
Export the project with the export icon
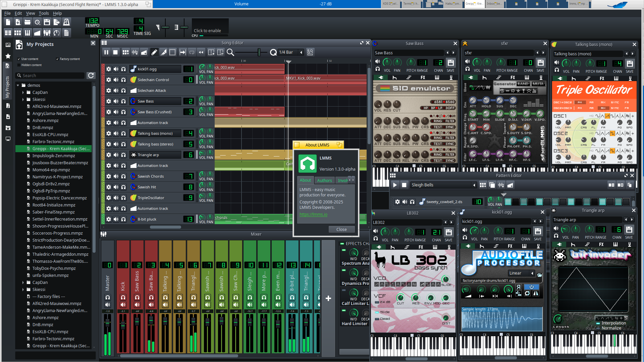[x=57, y=22]
